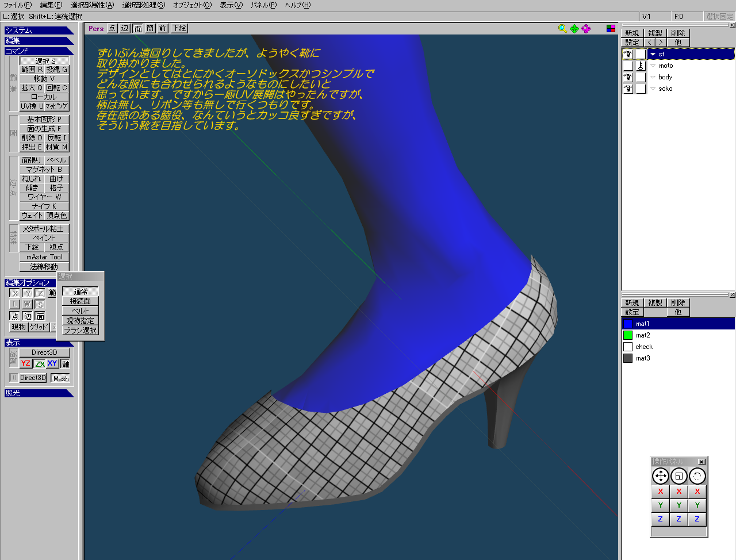Click the four-color view layout icon

click(611, 29)
